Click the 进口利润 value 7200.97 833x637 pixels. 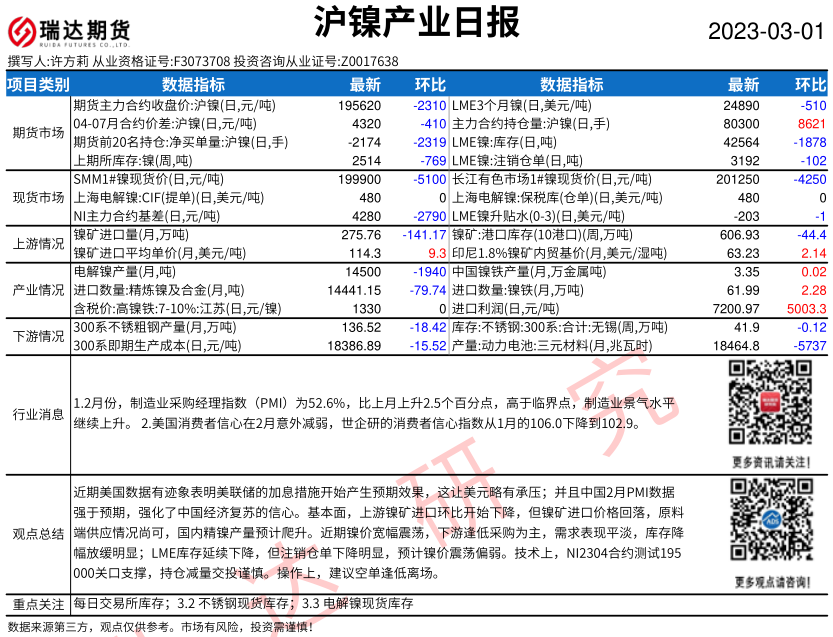pyautogui.click(x=738, y=309)
